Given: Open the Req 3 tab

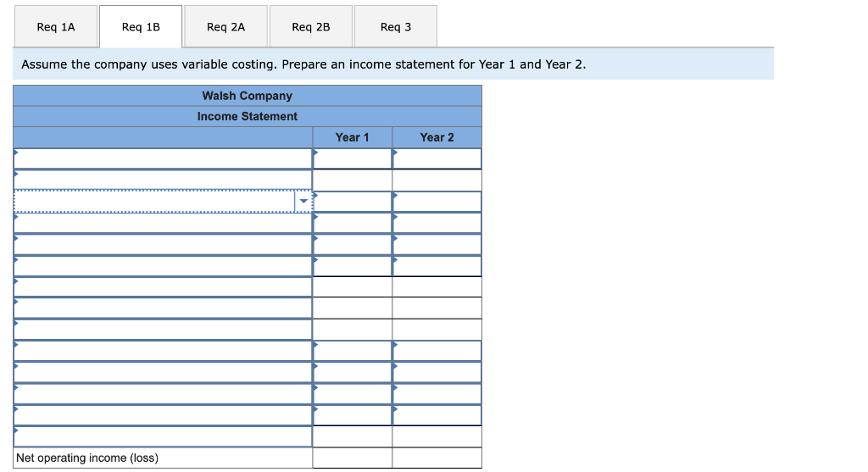Looking at the screenshot, I should (x=396, y=26).
